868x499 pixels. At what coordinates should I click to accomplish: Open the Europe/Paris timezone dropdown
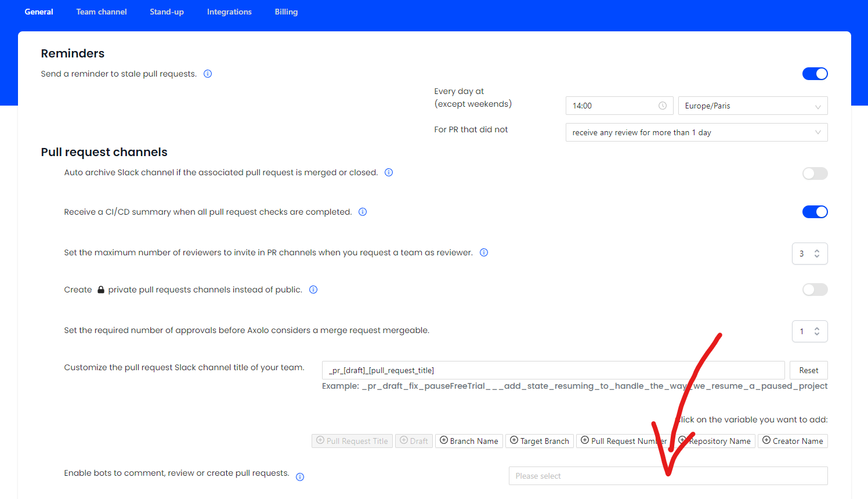coord(753,106)
